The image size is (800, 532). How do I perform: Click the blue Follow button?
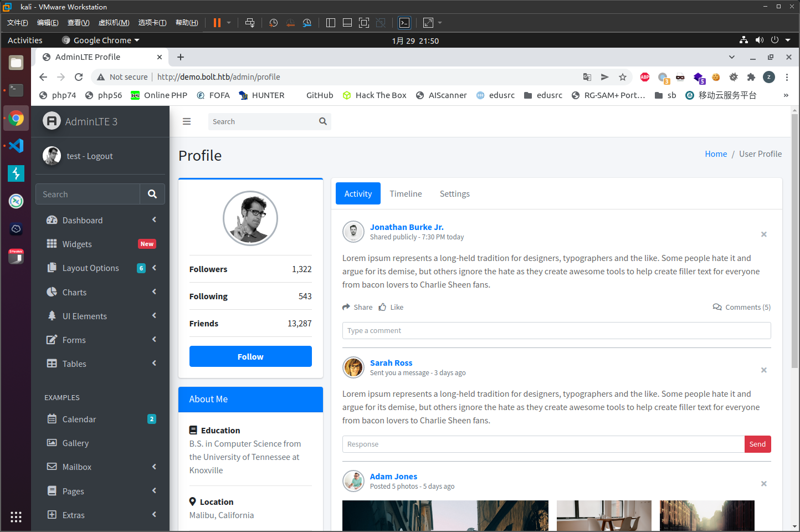pos(250,356)
